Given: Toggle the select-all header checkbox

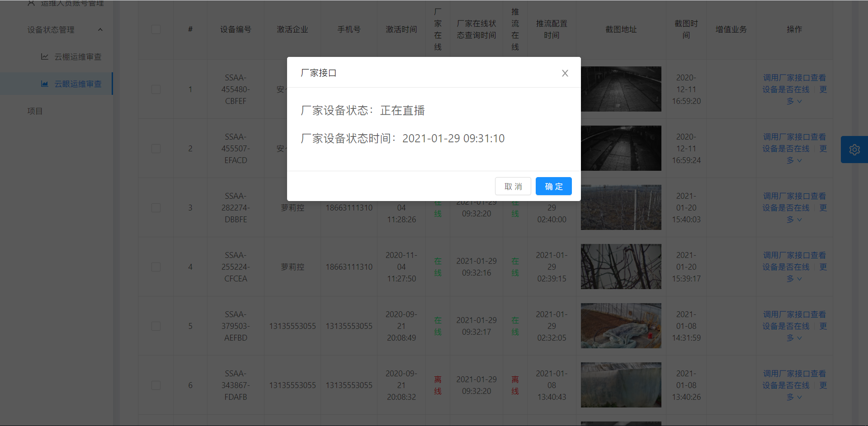Looking at the screenshot, I should click(156, 29).
